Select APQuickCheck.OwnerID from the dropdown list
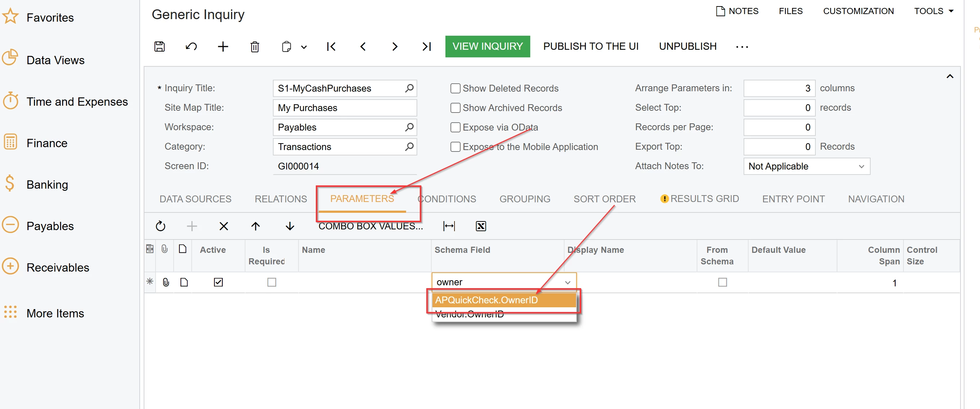This screenshot has height=409, width=980. coord(487,300)
